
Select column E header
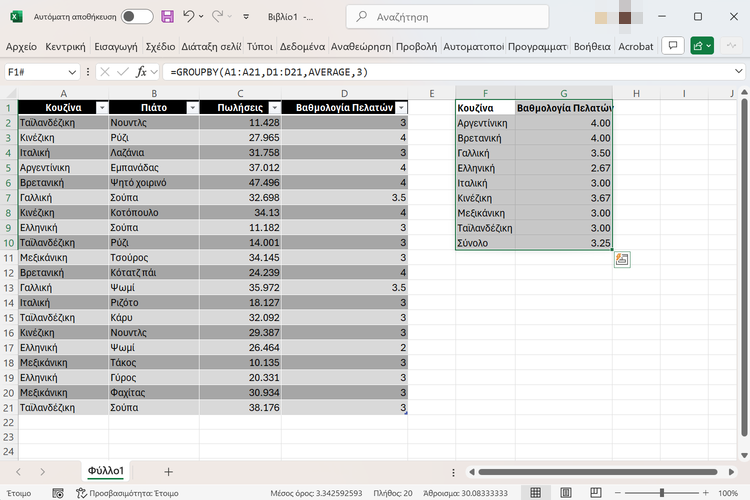click(431, 93)
